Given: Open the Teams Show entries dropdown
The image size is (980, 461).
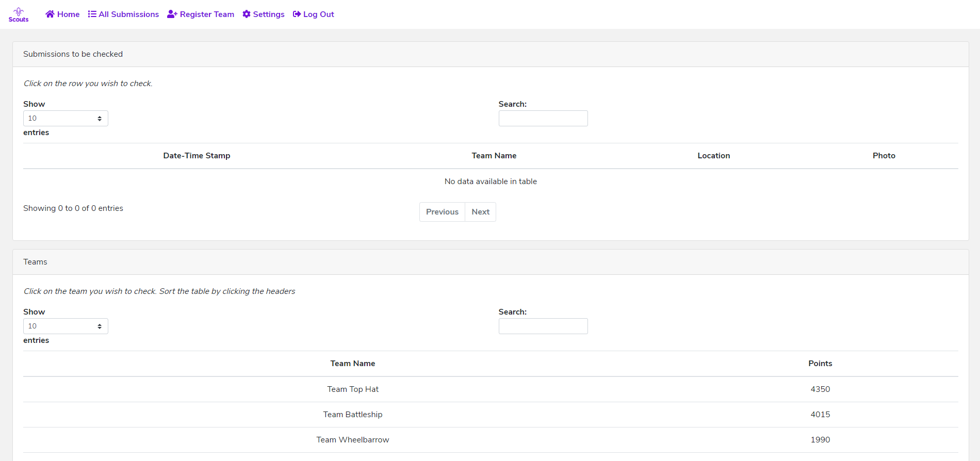Looking at the screenshot, I should click(x=66, y=326).
